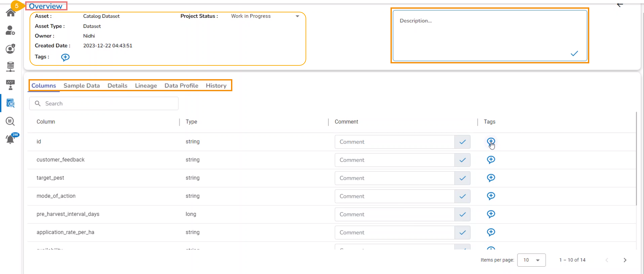Viewport: 644px width, 274px height.
Task: Save the description with the checkmark
Action: pyautogui.click(x=574, y=53)
